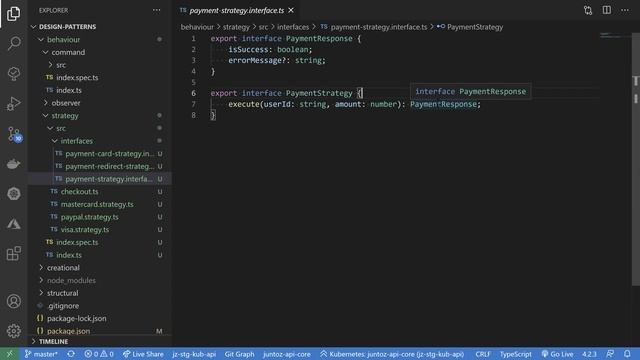Open checkout.ts file

click(79, 191)
